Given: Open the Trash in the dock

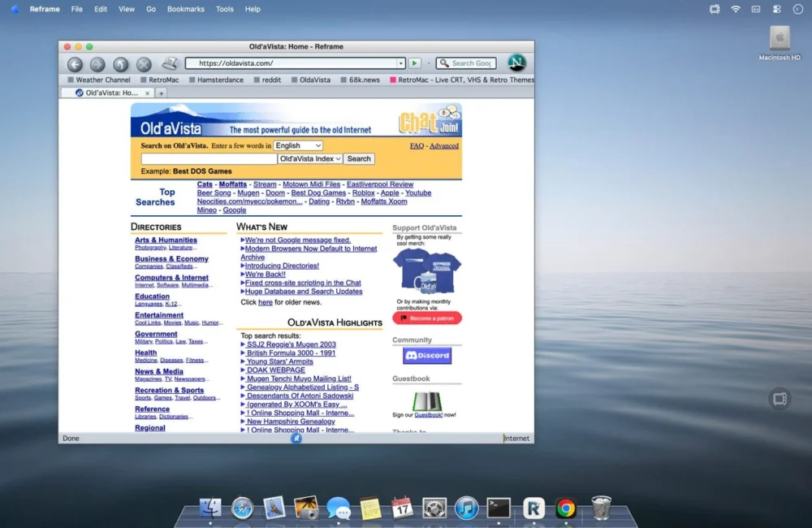Looking at the screenshot, I should [601, 507].
